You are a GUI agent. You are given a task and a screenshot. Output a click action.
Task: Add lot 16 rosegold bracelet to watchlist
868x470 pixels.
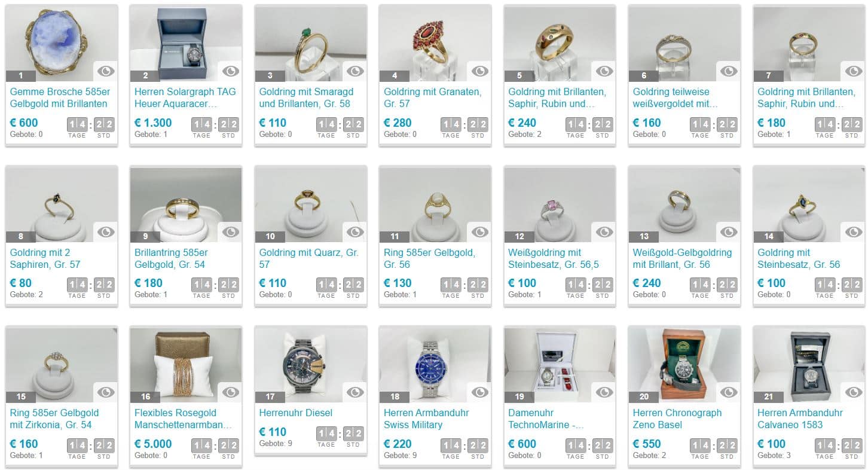(x=230, y=392)
